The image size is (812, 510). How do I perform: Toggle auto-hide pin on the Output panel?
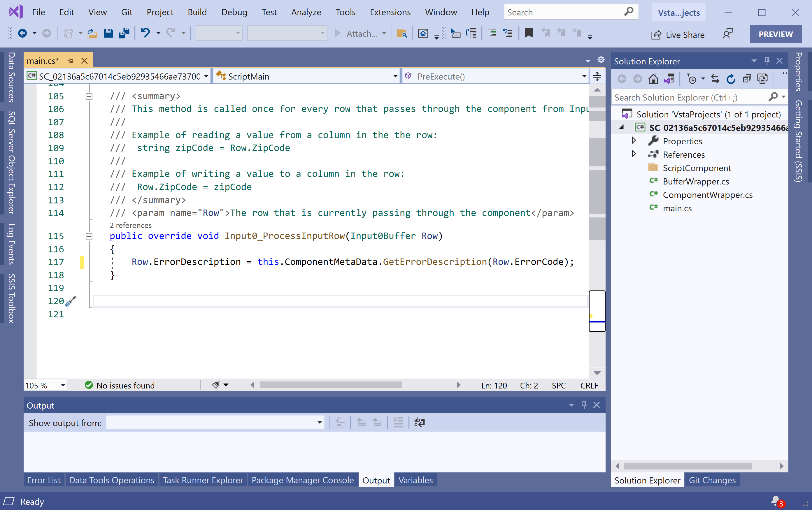coord(584,405)
